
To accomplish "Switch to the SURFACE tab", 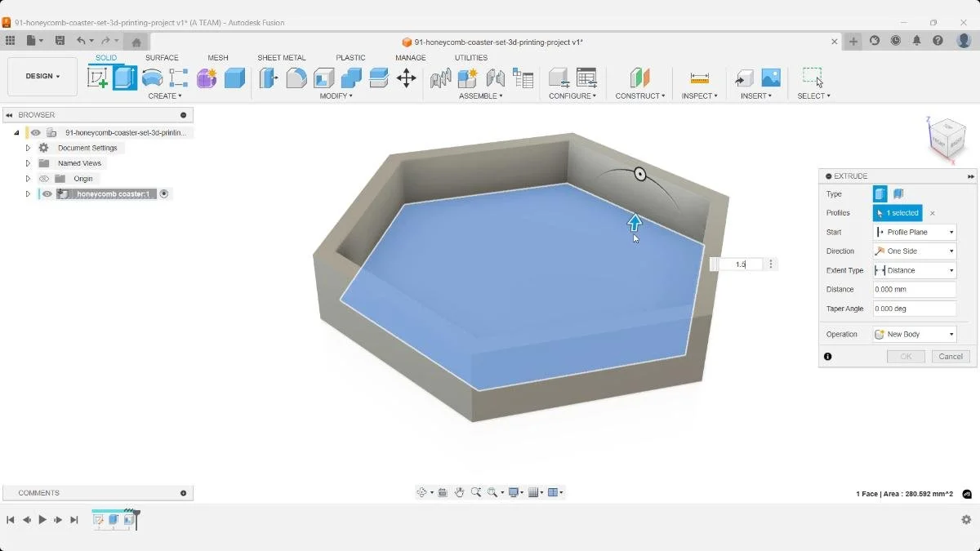I will tap(162, 57).
